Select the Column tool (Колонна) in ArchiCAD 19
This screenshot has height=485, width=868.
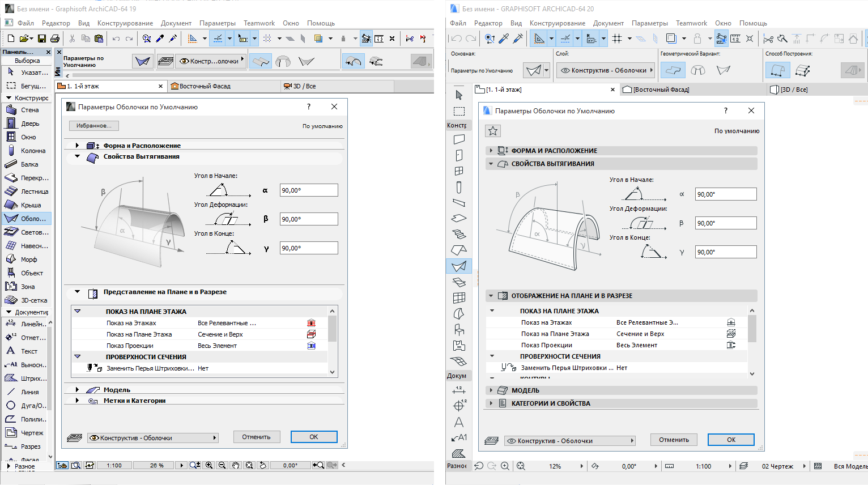(27, 151)
